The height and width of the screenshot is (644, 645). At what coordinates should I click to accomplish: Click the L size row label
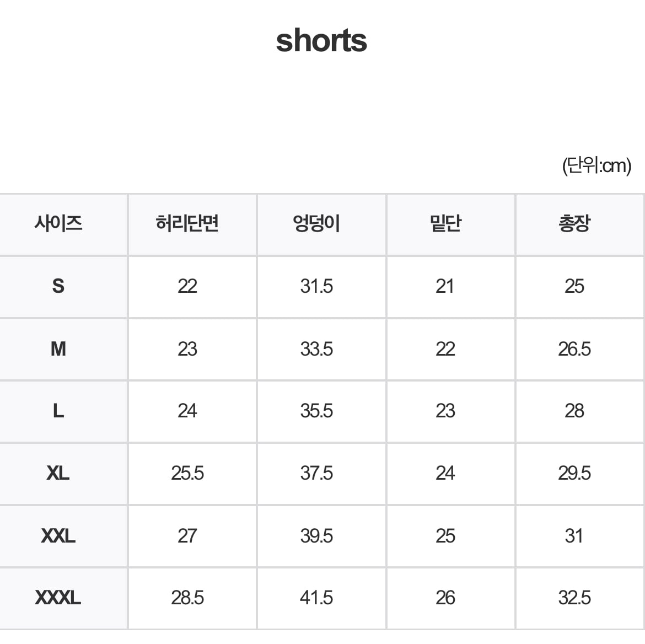pos(58,411)
